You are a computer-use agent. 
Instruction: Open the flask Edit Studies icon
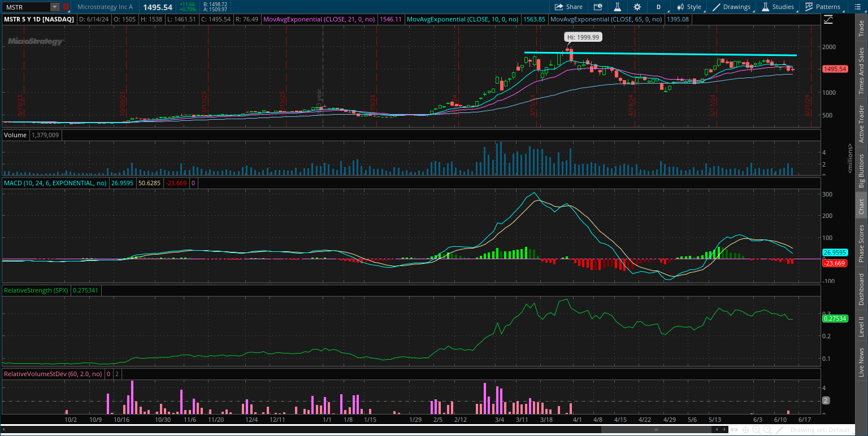click(618, 7)
